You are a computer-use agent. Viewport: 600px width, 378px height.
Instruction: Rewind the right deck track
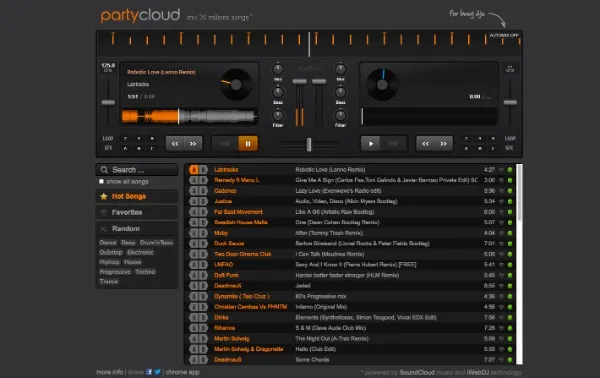click(426, 144)
